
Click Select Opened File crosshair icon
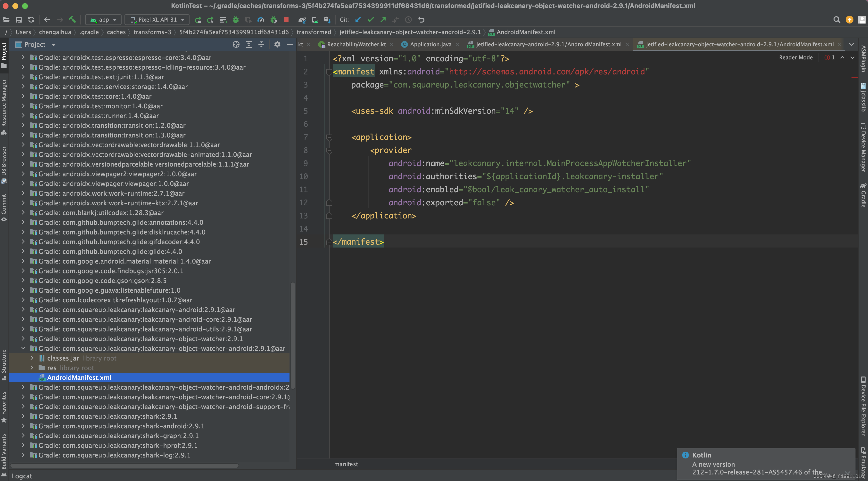pos(236,44)
